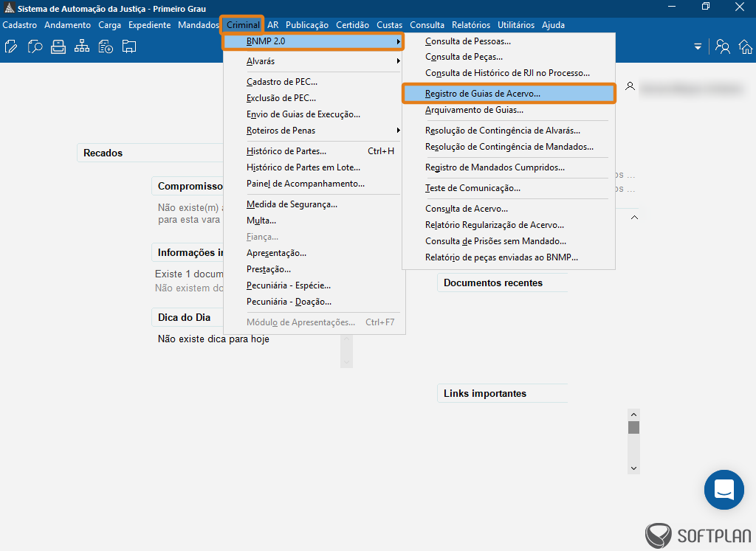Collapse the panel with the up chevron

pyautogui.click(x=634, y=218)
